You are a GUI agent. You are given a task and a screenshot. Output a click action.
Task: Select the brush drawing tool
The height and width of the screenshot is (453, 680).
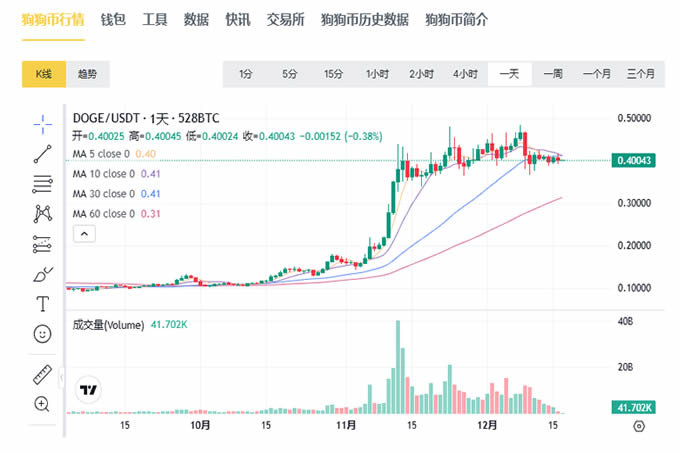pos(42,273)
